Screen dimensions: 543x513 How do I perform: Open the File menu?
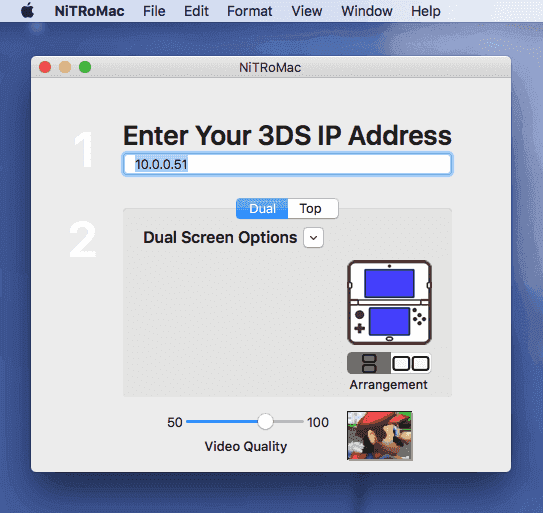click(154, 11)
